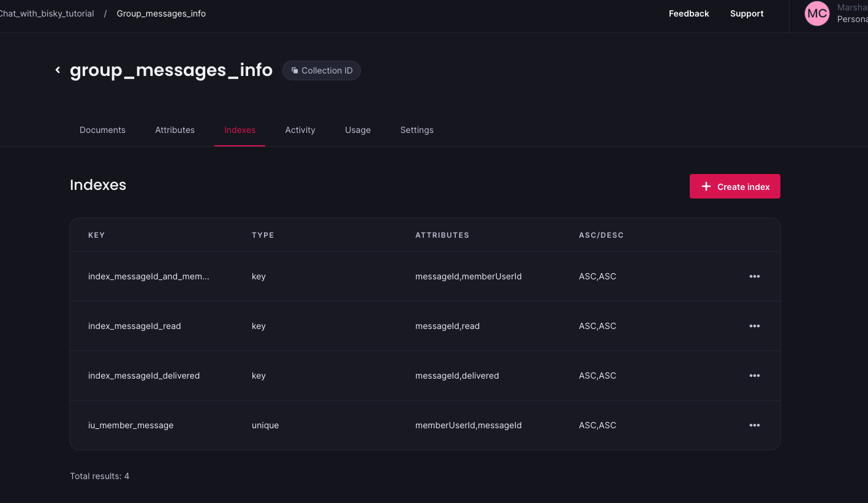Click Group_messages_info breadcrumb
Screen dimensions: 868x503
pos(161,13)
